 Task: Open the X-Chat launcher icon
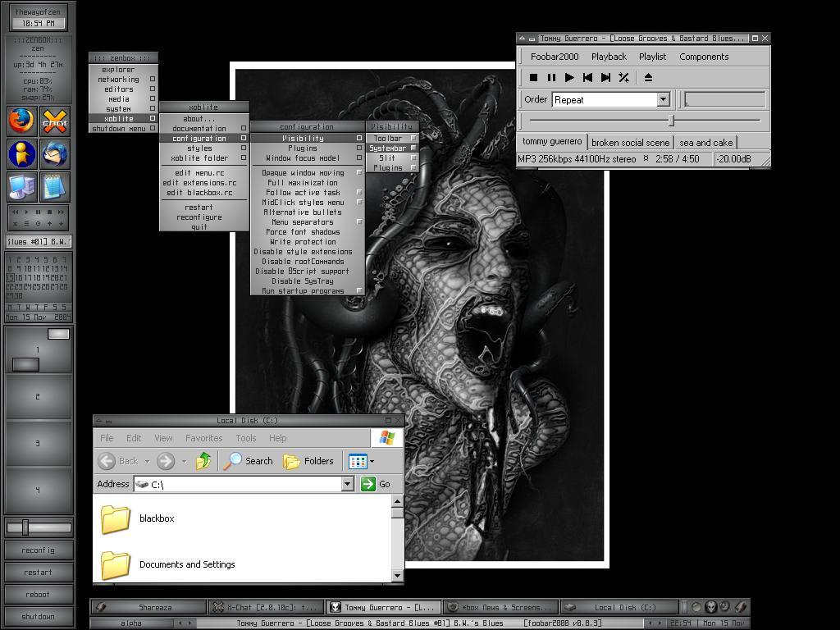click(55, 121)
